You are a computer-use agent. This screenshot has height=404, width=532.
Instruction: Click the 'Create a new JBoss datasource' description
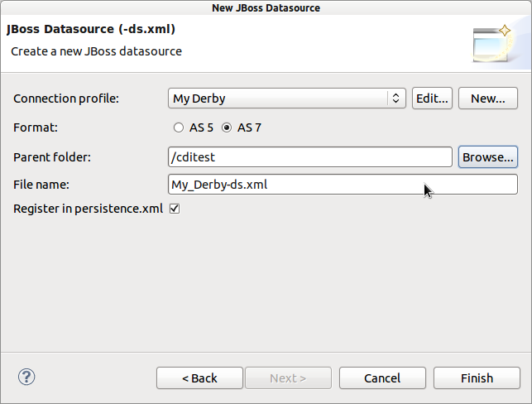(x=96, y=51)
